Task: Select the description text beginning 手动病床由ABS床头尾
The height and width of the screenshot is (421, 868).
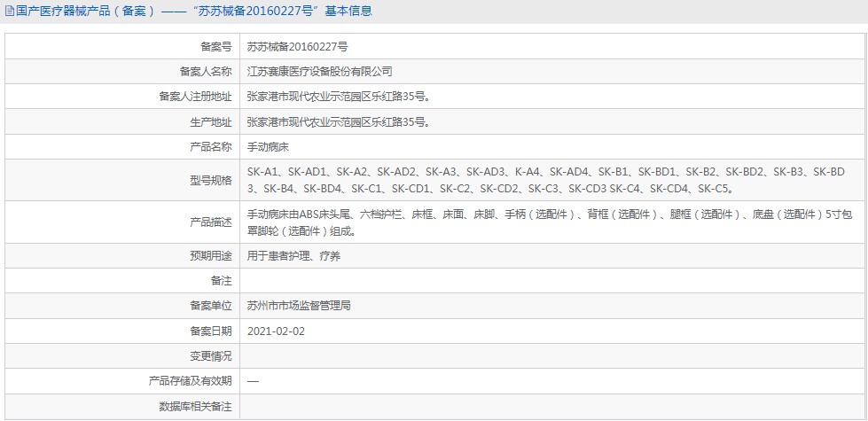Action: click(550, 222)
